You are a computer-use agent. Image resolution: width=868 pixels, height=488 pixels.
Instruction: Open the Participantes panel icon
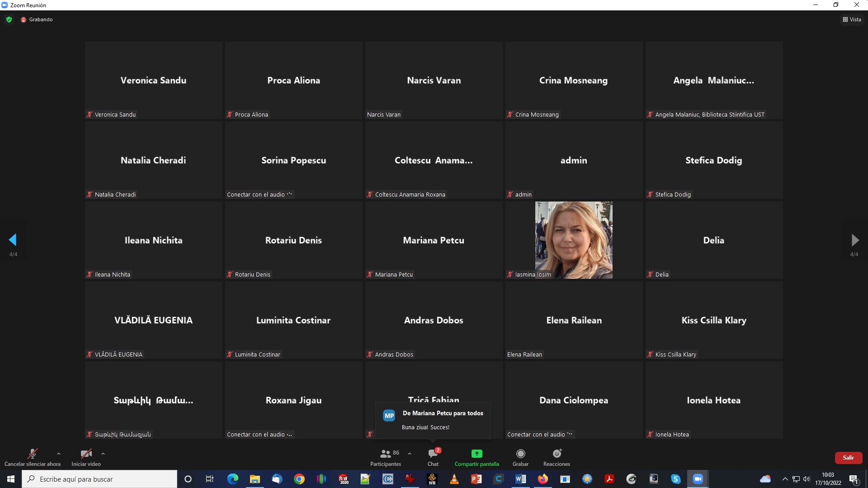pyautogui.click(x=385, y=454)
